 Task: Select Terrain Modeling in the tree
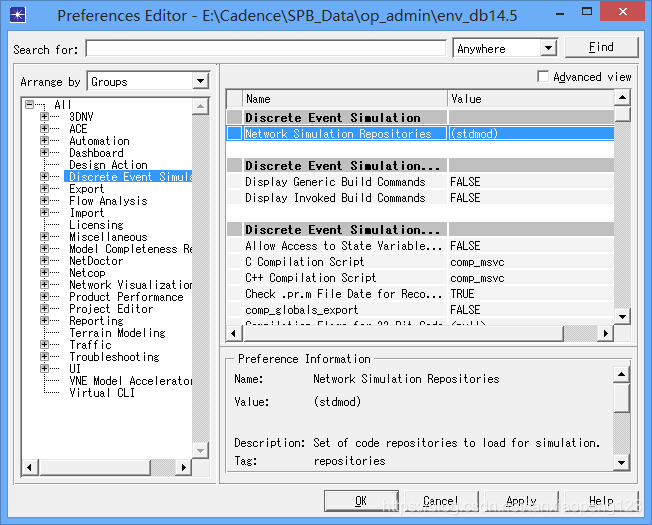[x=117, y=333]
